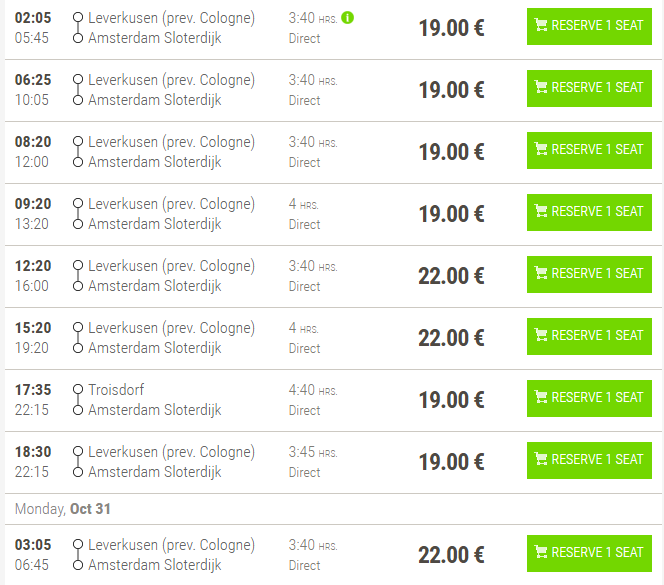The width and height of the screenshot is (664, 585).
Task: Open route stops for the 06:25 trip
Action: coord(77,90)
